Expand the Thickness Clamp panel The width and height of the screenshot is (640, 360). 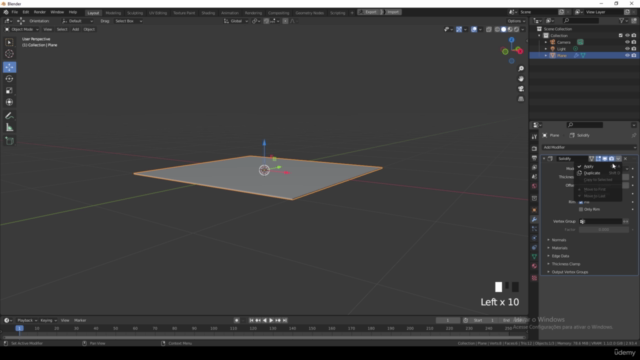[565, 264]
